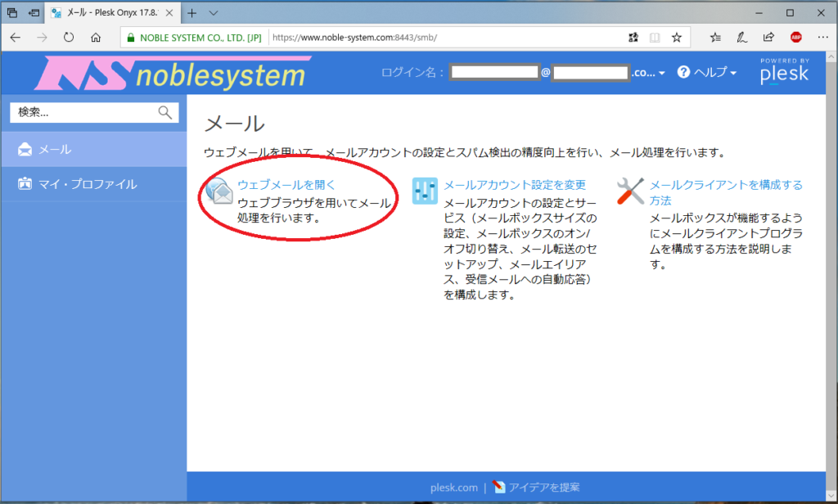Image resolution: width=838 pixels, height=504 pixels.
Task: Click the question mark ヘルプ icon
Action: click(x=684, y=72)
